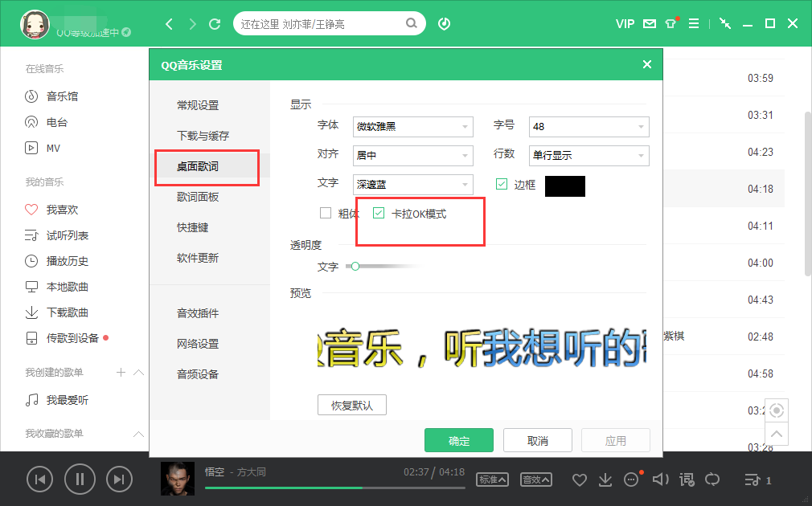This screenshot has height=506, width=812.
Task: Download the current song
Action: (x=605, y=480)
